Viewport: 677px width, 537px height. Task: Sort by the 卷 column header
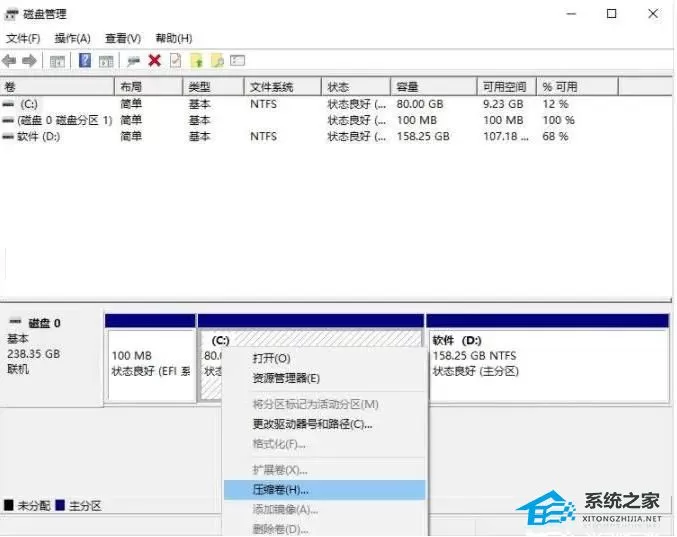coord(57,87)
